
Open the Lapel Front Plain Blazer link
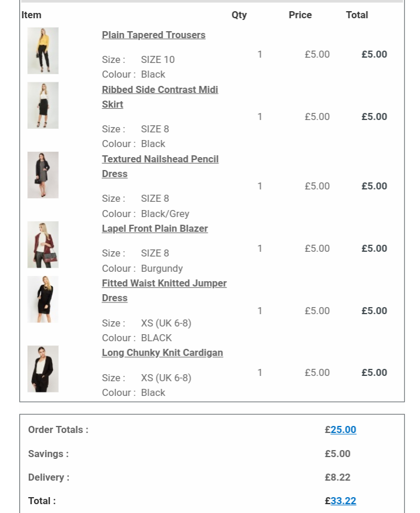155,229
